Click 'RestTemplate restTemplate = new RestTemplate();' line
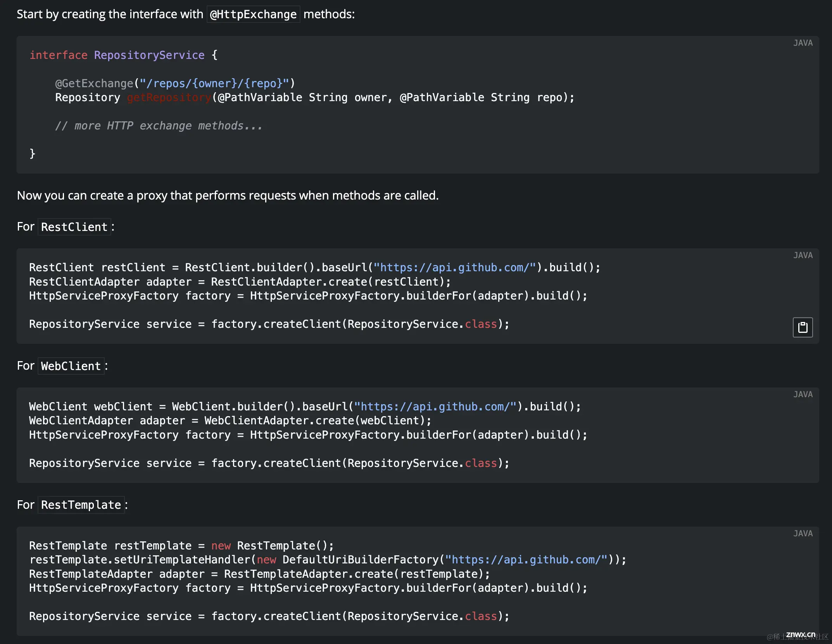This screenshot has height=644, width=832. 181,546
